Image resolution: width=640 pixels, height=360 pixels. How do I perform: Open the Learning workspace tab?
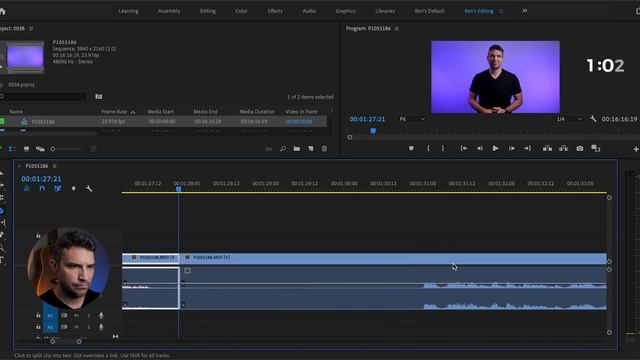[128, 11]
